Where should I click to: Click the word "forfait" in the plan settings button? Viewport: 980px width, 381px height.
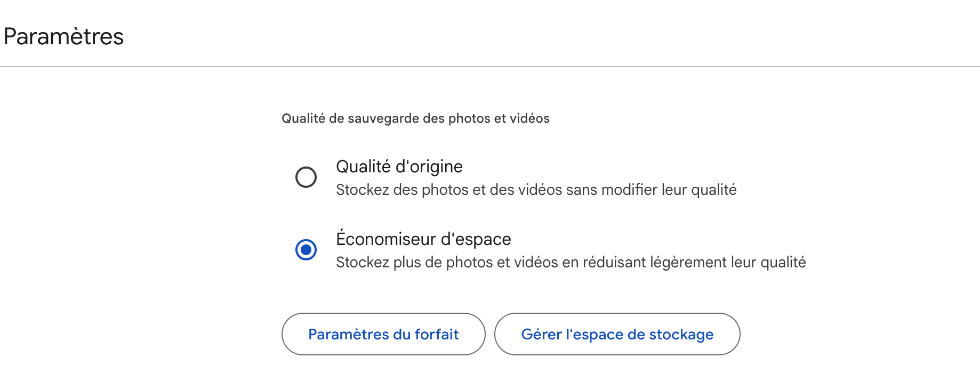(x=437, y=334)
